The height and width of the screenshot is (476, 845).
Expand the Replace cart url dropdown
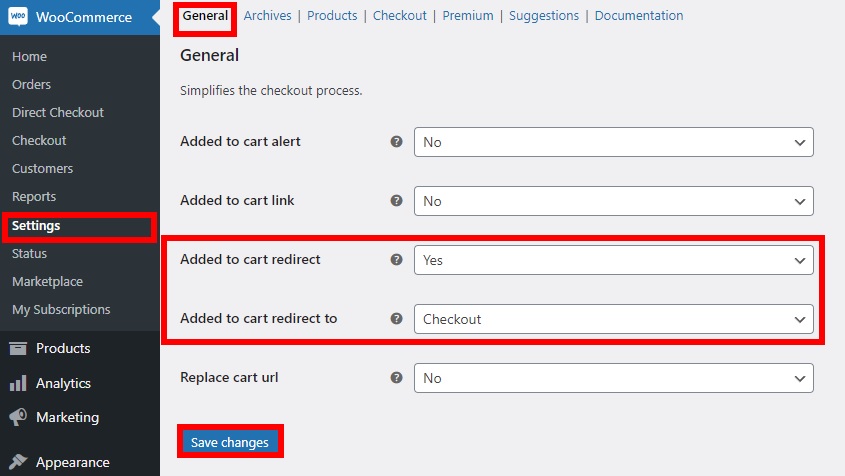pos(614,378)
